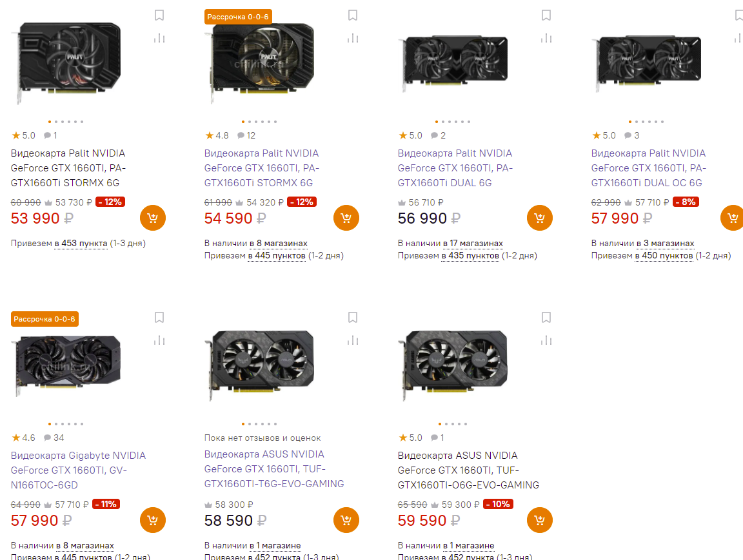Expand the "в 8 магазинах" list under 54 590 Palit
This screenshot has height=560, width=743.
point(278,244)
